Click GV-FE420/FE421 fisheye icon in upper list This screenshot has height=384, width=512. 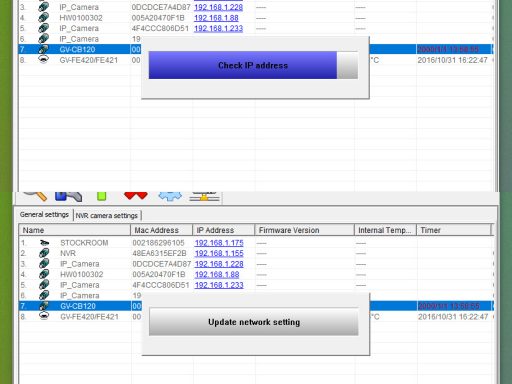[x=43, y=59]
